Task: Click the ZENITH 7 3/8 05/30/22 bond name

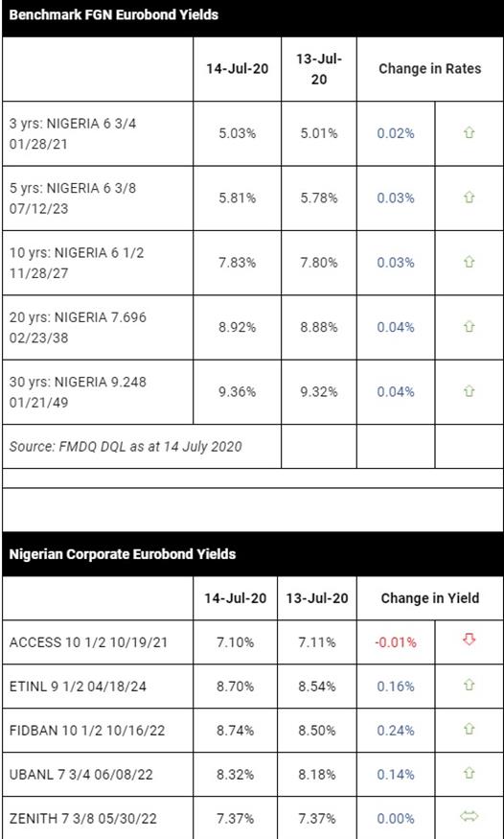Action: pyautogui.click(x=82, y=818)
